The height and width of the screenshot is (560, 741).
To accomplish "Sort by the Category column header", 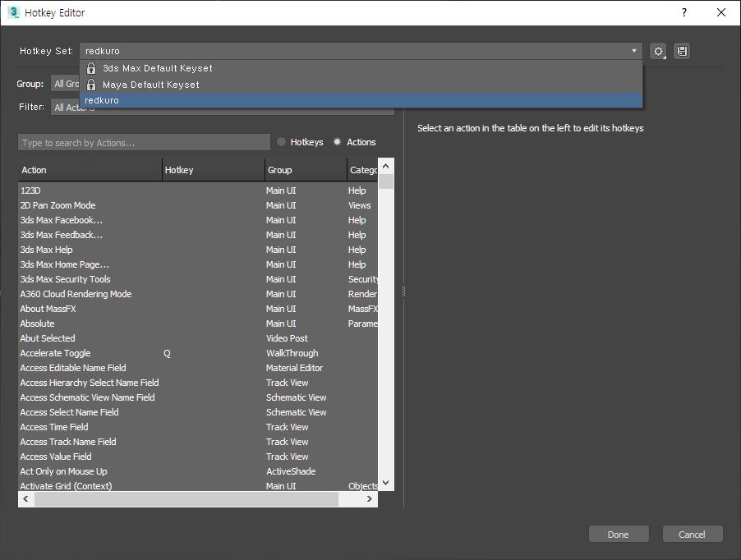I will click(x=363, y=170).
